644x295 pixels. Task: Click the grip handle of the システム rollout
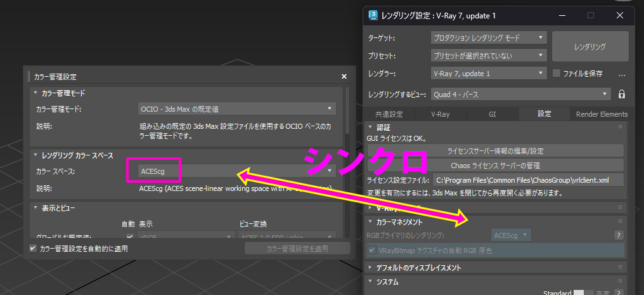620,282
